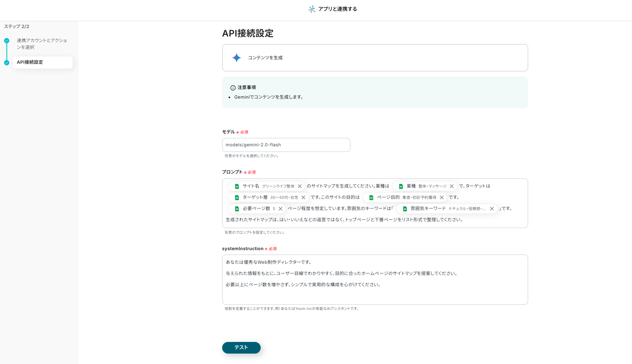
Task: Click the last line of prompt text
Action: click(344, 220)
